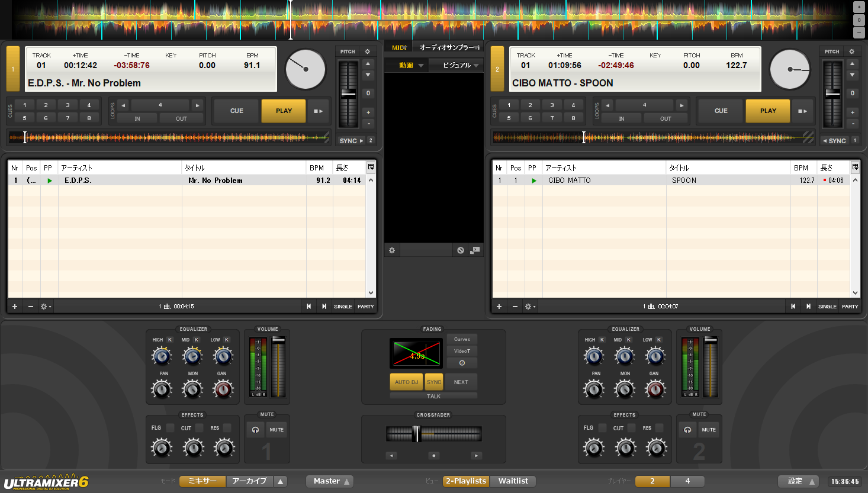Toggle channel 2 RES effect
Screen dimensions: 868x493
tap(659, 428)
